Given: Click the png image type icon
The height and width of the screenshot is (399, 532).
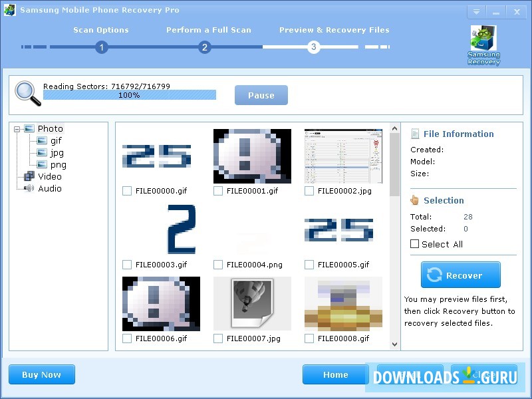Looking at the screenshot, I should (42, 164).
